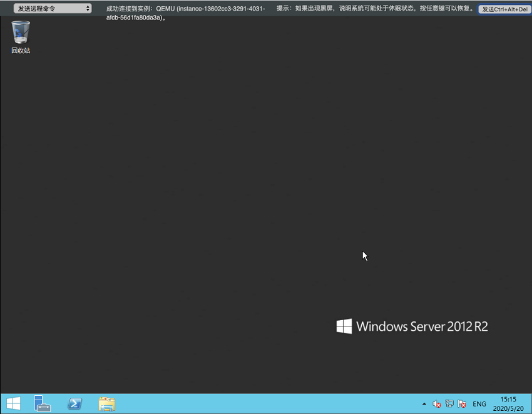Open the clock showing 15:15 2020/5/20

click(x=508, y=404)
